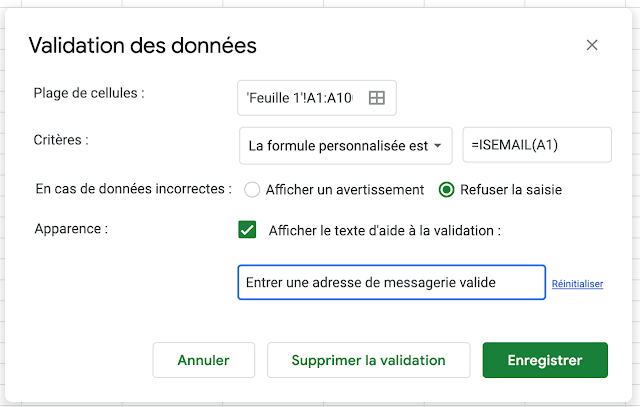
Task: Click the 'Critères' label
Action: [62, 140]
